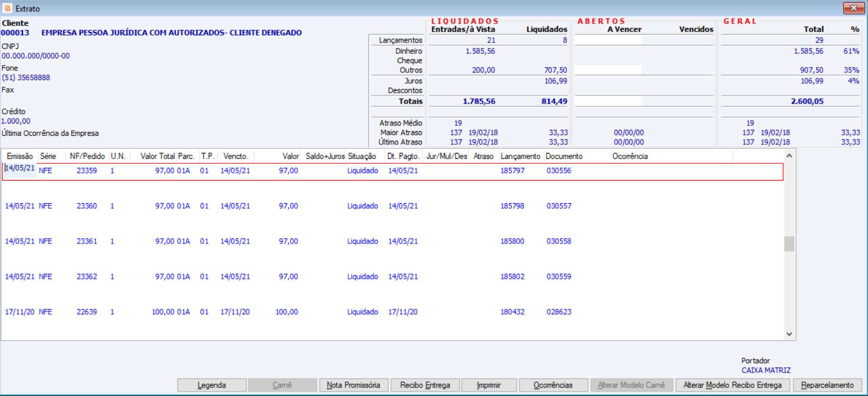This screenshot has width=868, height=396.
Task: Click the Dt. Pagto. column header
Action: (403, 156)
